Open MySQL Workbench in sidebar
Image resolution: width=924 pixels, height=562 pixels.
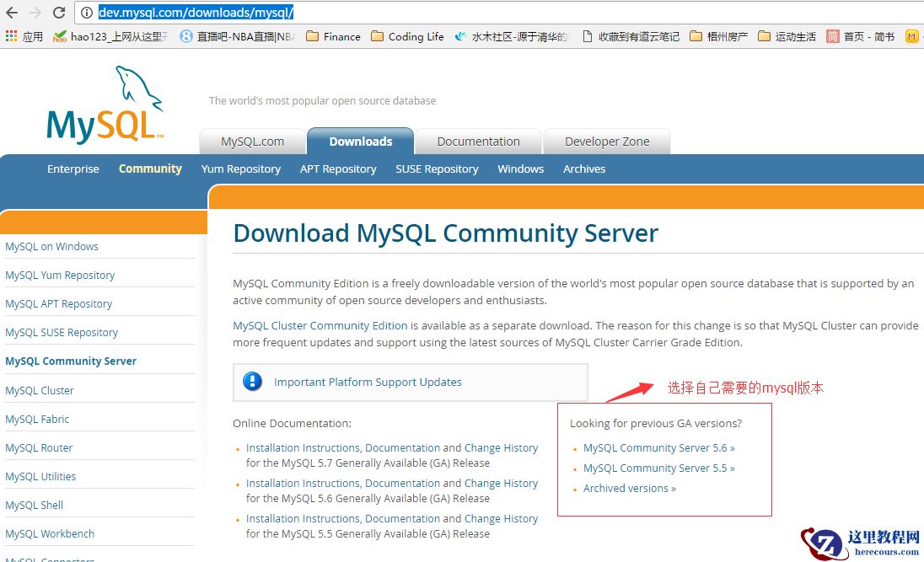point(50,533)
